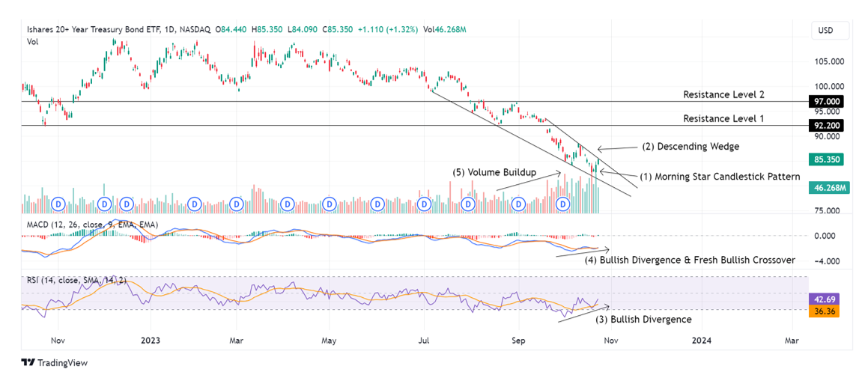Click the 97.000 price tag

coord(826,102)
